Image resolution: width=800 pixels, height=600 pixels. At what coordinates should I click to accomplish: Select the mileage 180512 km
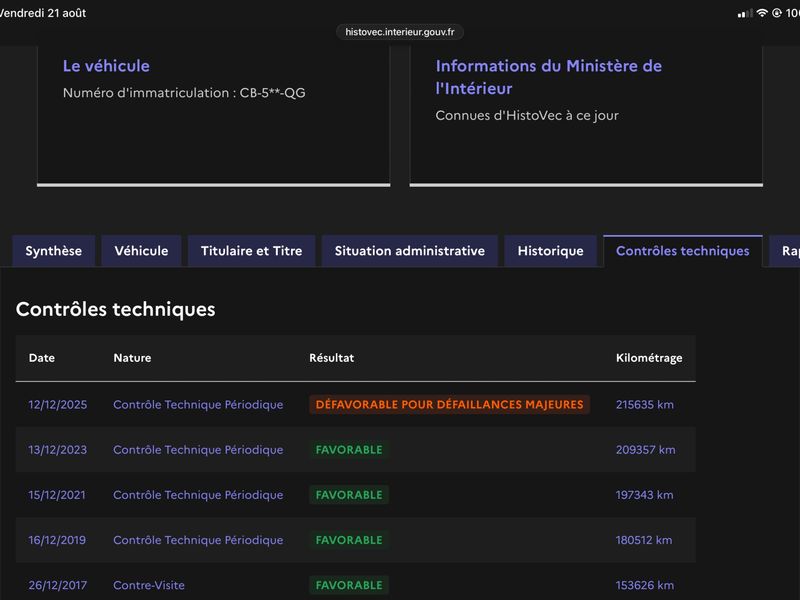(x=644, y=540)
